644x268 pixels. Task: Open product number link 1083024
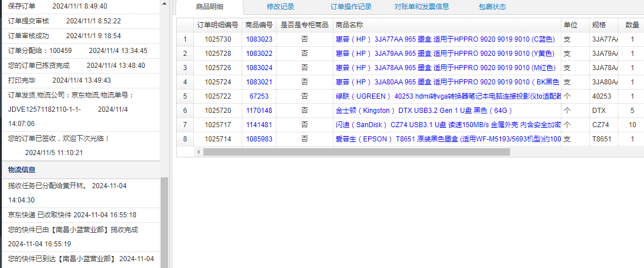(259, 68)
